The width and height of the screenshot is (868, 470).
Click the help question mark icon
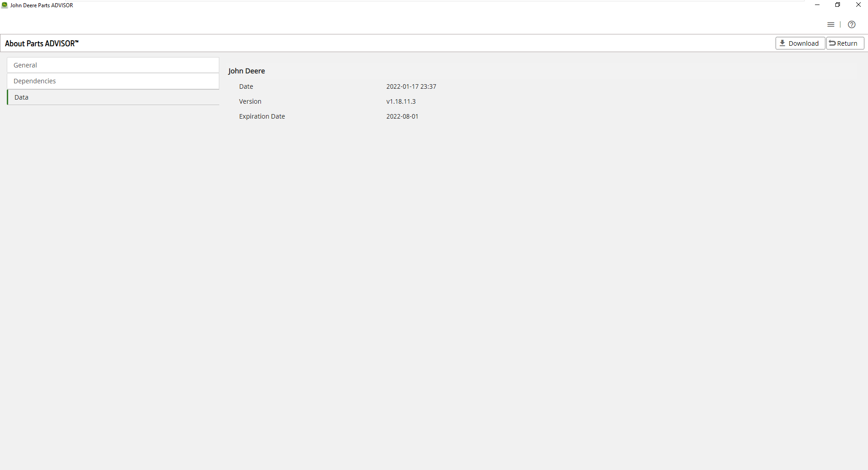click(851, 25)
